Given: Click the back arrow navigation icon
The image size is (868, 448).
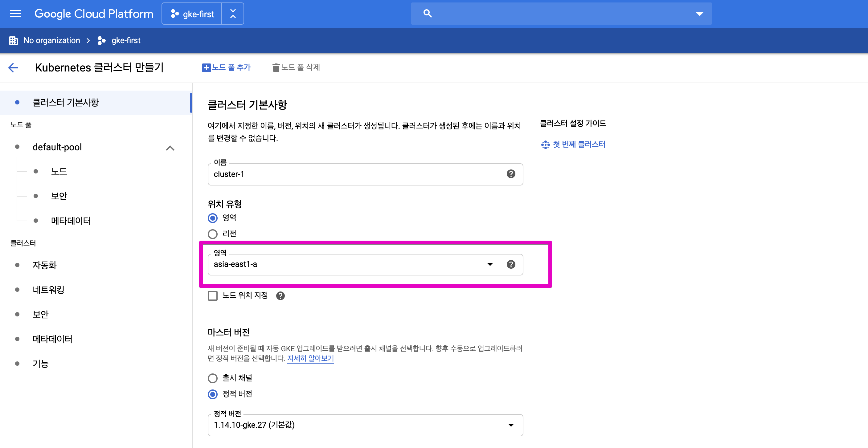Looking at the screenshot, I should coord(14,67).
